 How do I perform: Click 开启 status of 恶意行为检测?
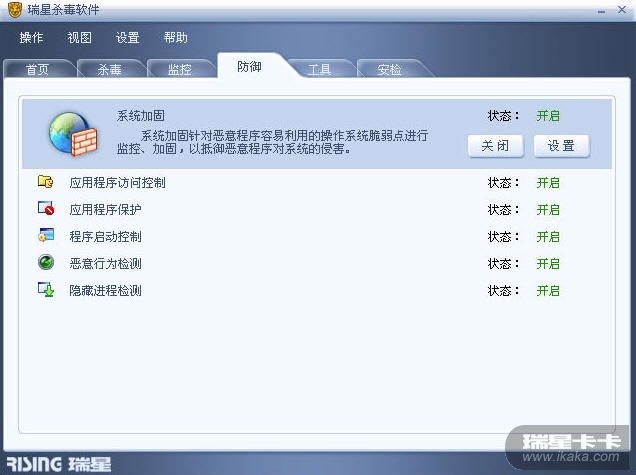548,264
